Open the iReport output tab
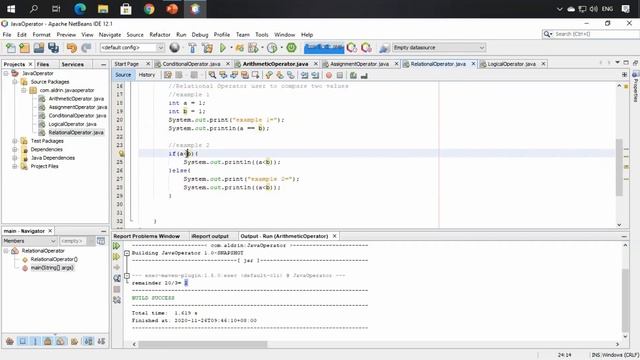 coord(210,236)
